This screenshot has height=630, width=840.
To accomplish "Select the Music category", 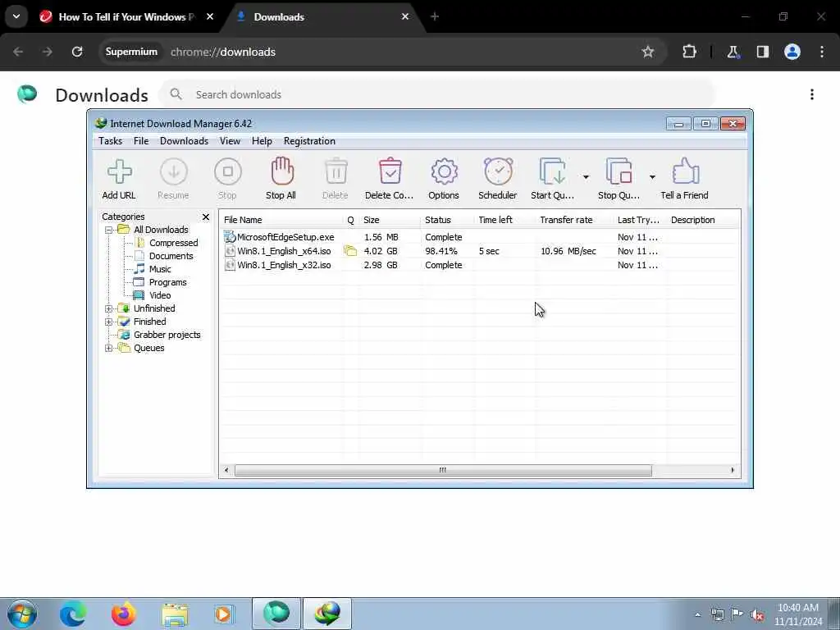I will [x=160, y=269].
